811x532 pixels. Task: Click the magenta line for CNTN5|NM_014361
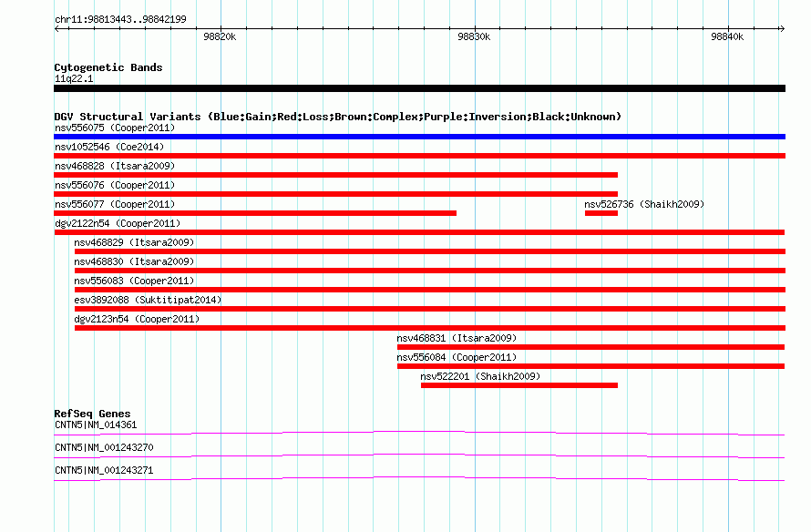(x=419, y=433)
